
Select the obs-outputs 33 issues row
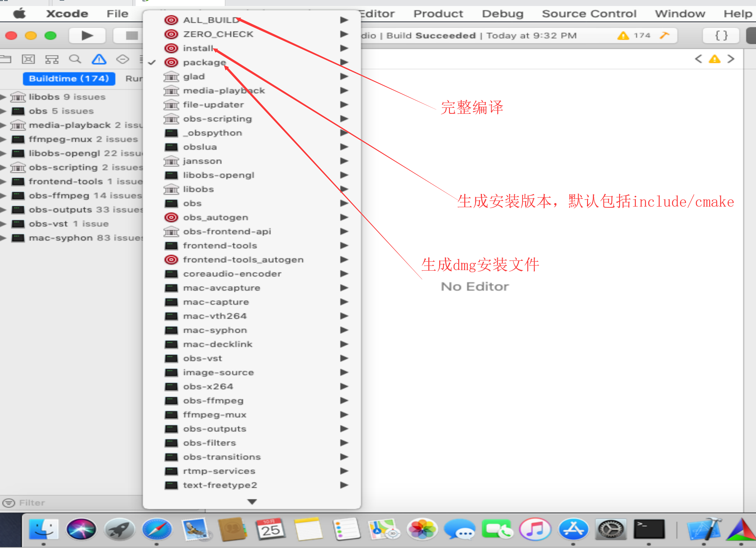(x=71, y=210)
